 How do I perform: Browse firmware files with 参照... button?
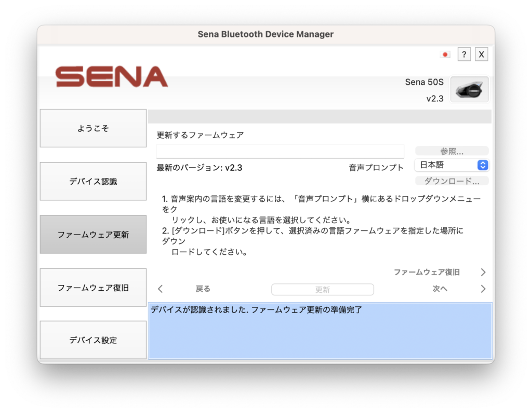pos(451,150)
